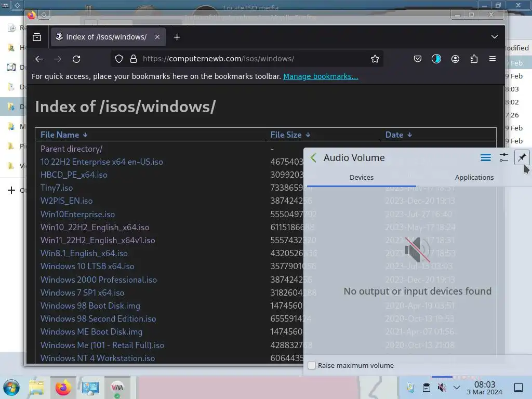View site security padlock info
532x399 pixels.
tap(134, 59)
